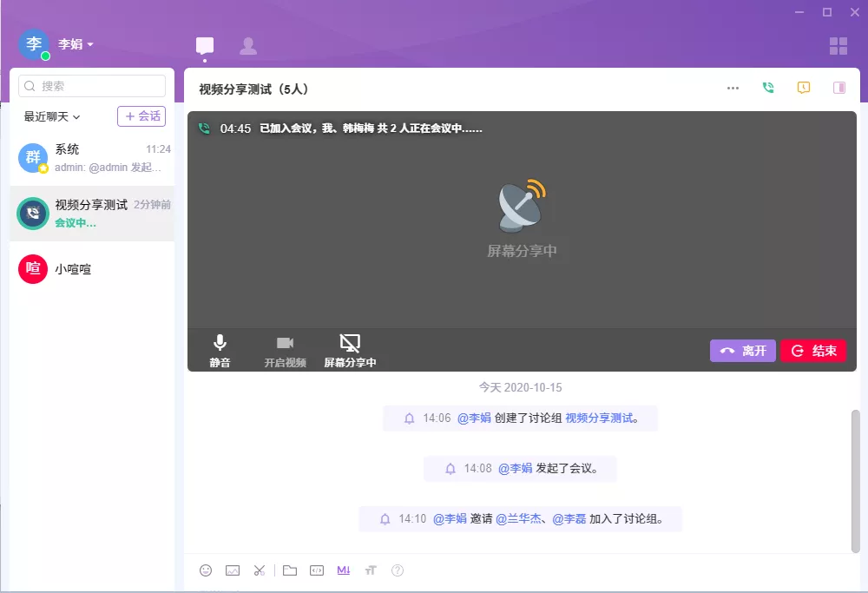This screenshot has width=868, height=593.
Task: Turn on video with 开启视频
Action: (x=285, y=350)
